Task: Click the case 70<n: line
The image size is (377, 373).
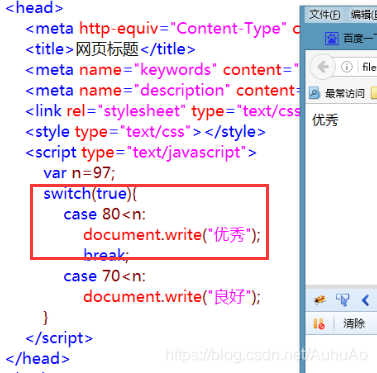Action: [105, 276]
